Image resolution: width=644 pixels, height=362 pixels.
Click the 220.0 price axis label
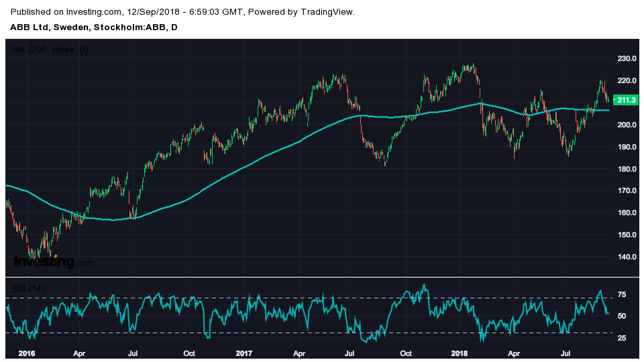tap(627, 81)
